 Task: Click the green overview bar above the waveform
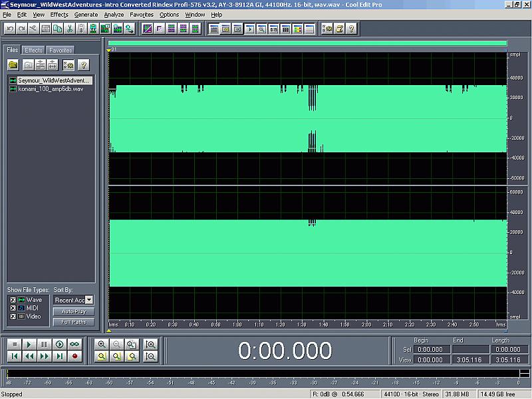(x=307, y=44)
